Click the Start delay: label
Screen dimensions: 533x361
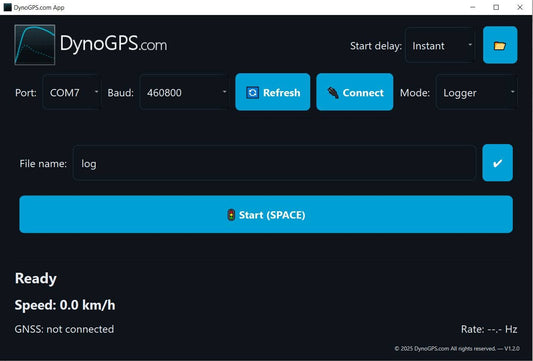(376, 46)
